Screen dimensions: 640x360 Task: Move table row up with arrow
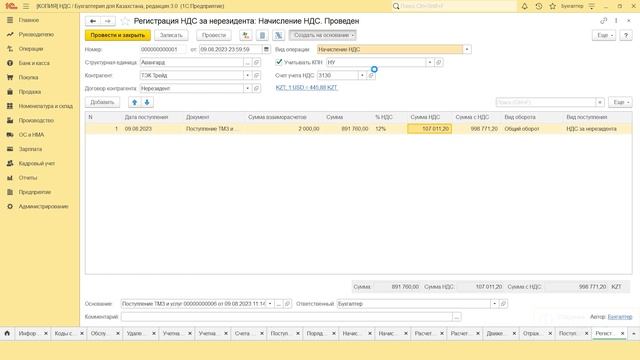pos(134,102)
